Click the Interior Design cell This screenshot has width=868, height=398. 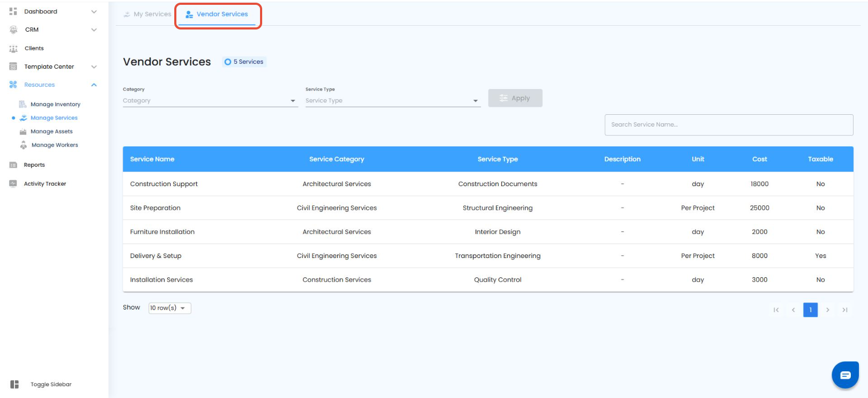498,232
